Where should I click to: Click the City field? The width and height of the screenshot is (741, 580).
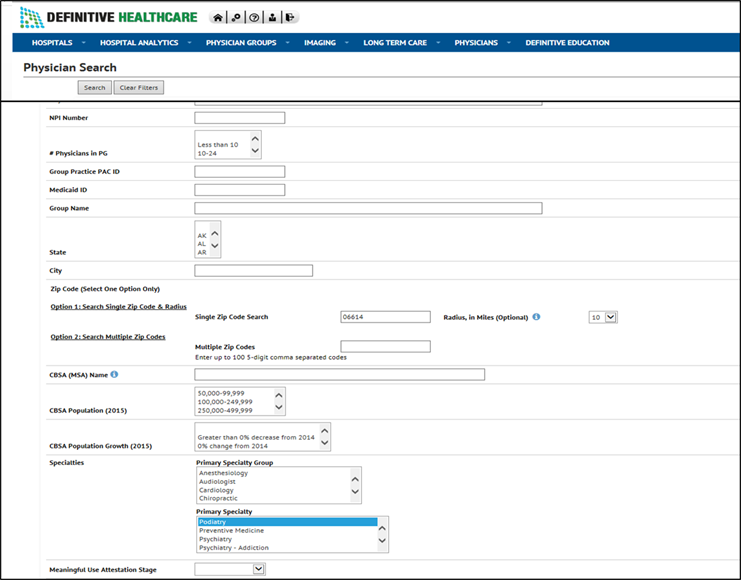tap(253, 270)
